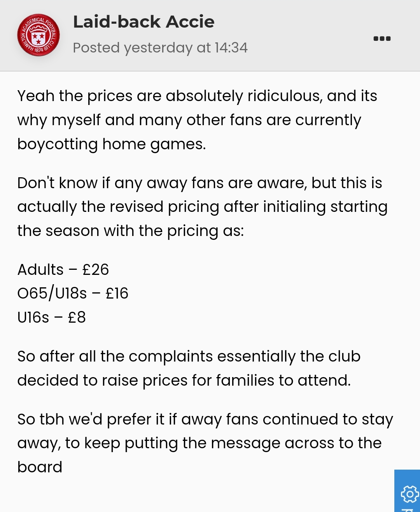The width and height of the screenshot is (420, 512).
Task: Tap the word 'board' ending the post
Action: [40, 467]
